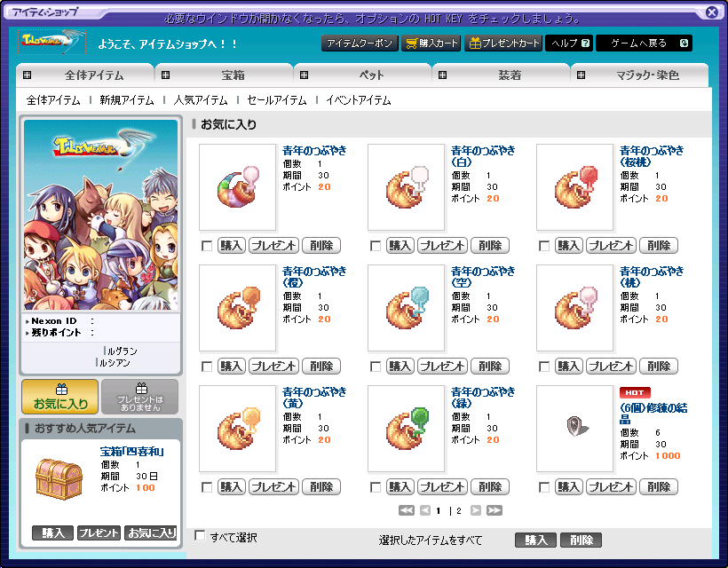Select セールアイテム sub-menu
This screenshot has width=728, height=568.
click(277, 100)
